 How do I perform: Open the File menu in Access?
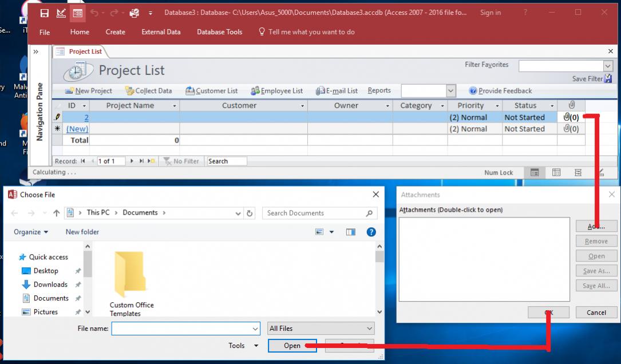45,32
